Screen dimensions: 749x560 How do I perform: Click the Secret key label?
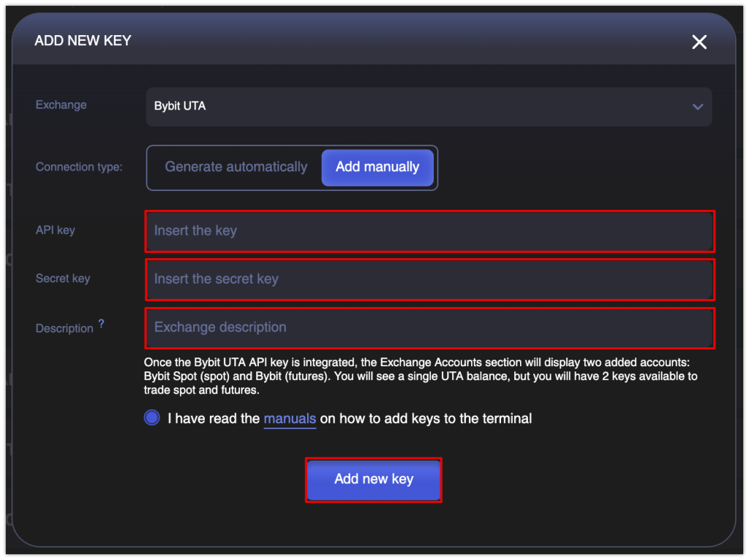coord(63,279)
